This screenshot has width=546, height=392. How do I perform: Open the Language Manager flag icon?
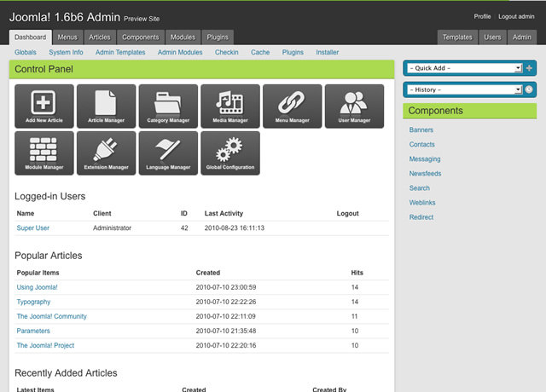point(168,153)
